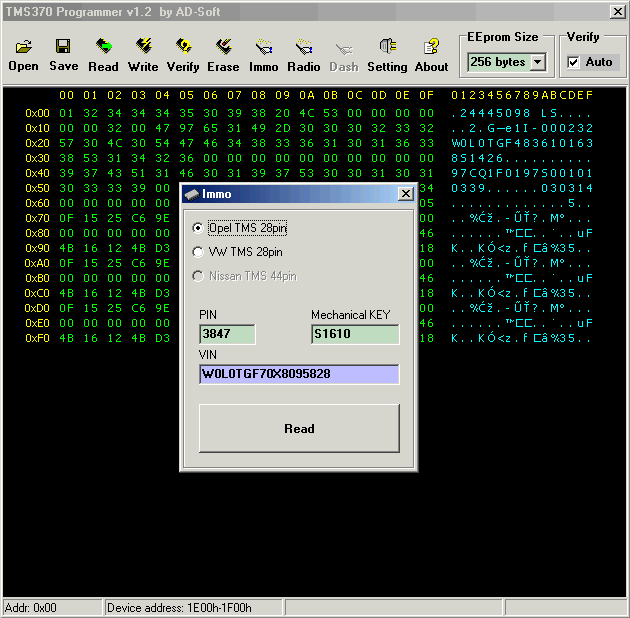Open a file with the Open icon
The height and width of the screenshot is (618, 630).
click(x=24, y=55)
